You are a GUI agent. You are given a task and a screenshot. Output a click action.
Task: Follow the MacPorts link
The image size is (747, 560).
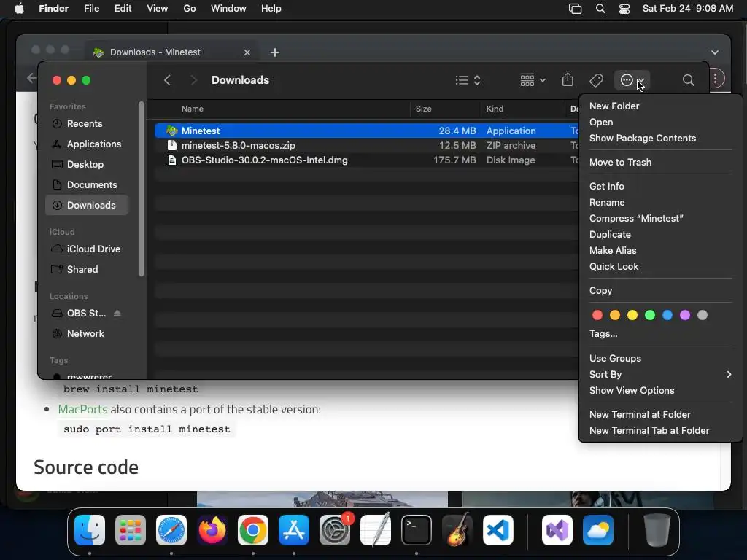point(83,409)
